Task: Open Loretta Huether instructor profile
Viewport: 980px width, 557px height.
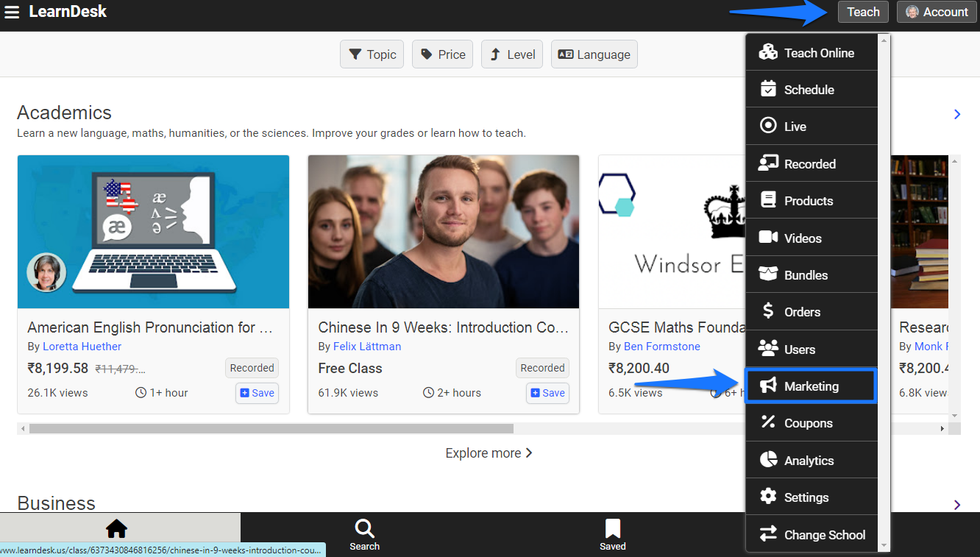Action: (82, 347)
